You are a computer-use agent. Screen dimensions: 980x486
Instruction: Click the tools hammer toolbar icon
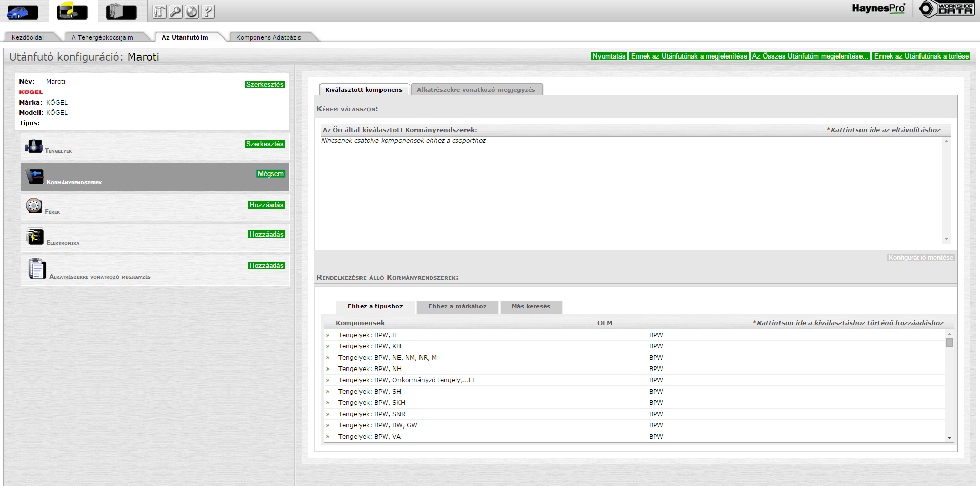[x=159, y=12]
